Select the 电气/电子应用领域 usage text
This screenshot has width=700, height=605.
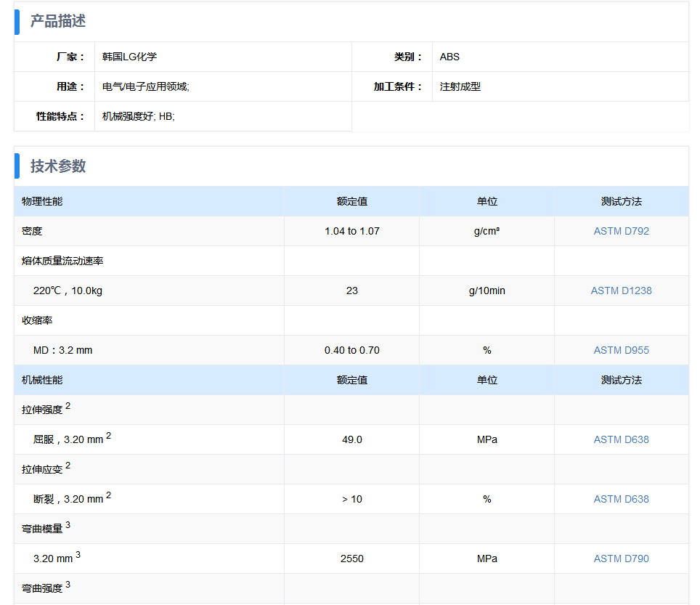point(145,86)
